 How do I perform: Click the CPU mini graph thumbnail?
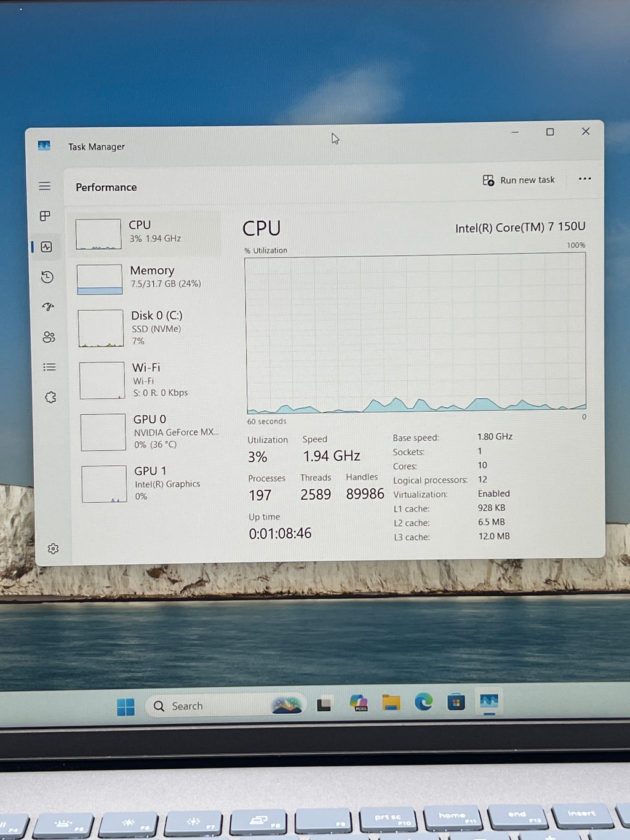pos(98,234)
